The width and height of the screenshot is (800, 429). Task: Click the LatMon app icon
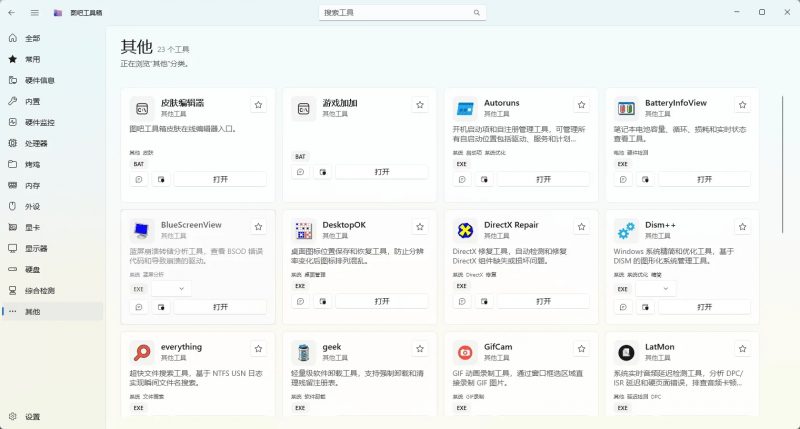pos(626,352)
